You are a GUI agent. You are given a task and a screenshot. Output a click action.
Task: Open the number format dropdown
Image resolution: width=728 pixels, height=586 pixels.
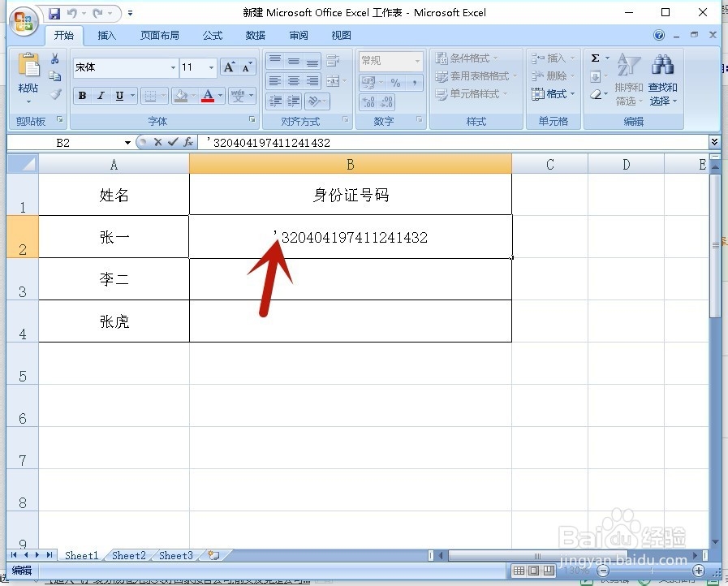click(417, 61)
